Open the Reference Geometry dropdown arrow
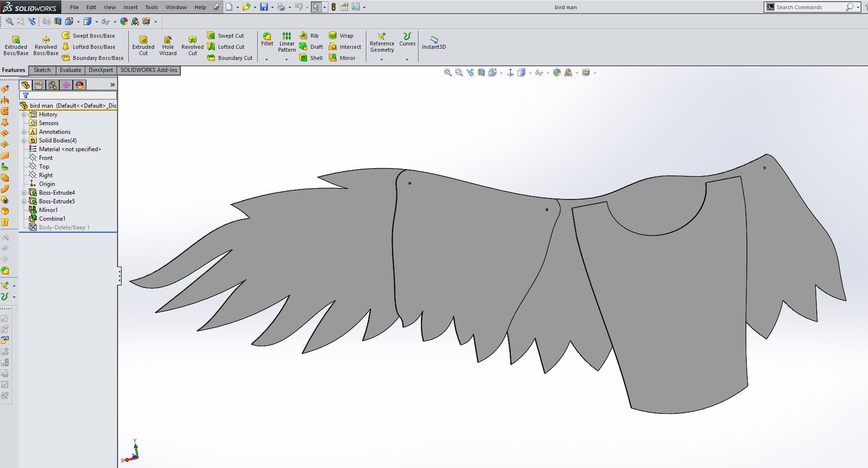Image resolution: width=868 pixels, height=468 pixels. point(382,59)
